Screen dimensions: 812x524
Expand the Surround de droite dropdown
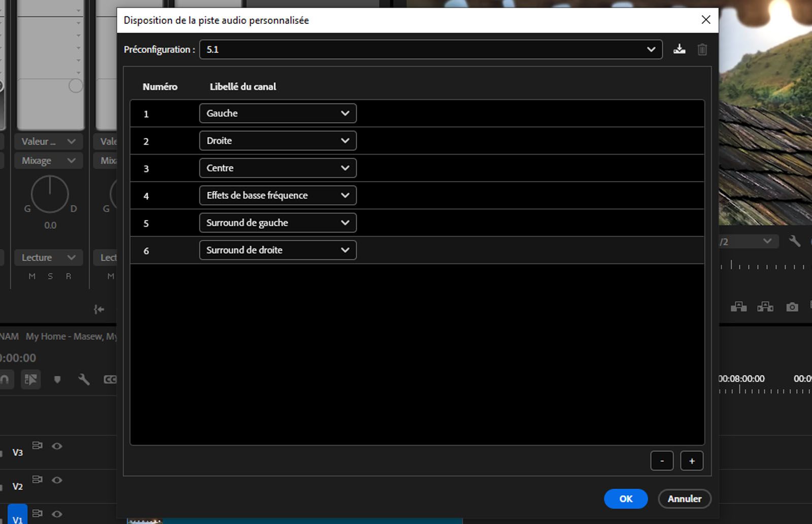click(278, 250)
